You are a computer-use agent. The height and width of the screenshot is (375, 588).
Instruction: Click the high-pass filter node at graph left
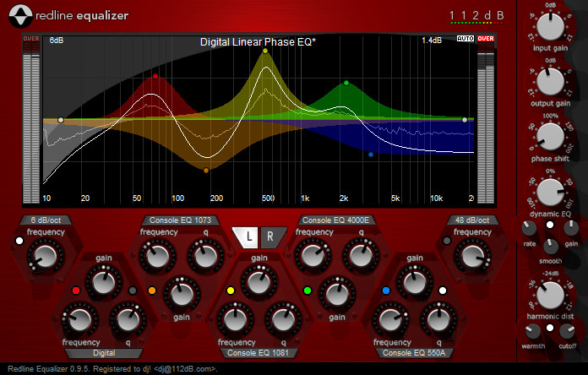61,120
